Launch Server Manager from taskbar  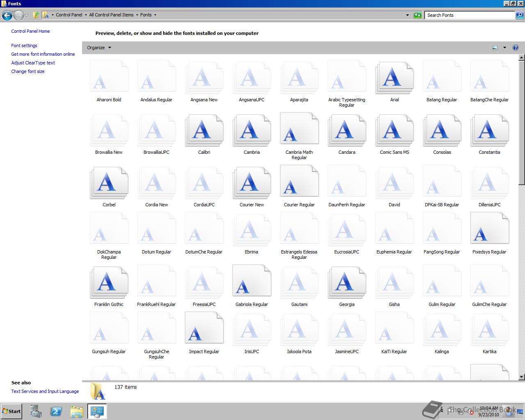[x=36, y=411]
